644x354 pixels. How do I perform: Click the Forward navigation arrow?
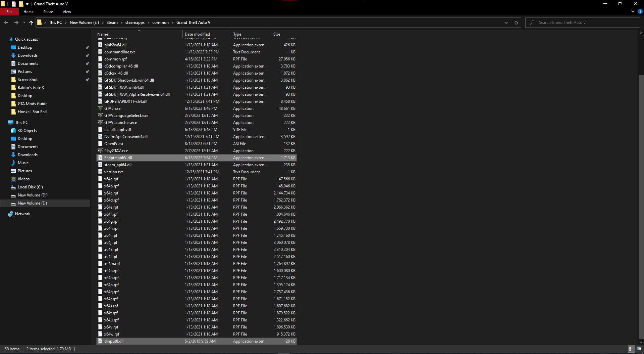(16, 23)
